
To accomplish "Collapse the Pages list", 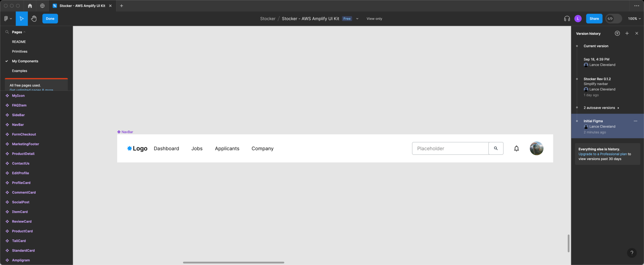I will [18, 32].
